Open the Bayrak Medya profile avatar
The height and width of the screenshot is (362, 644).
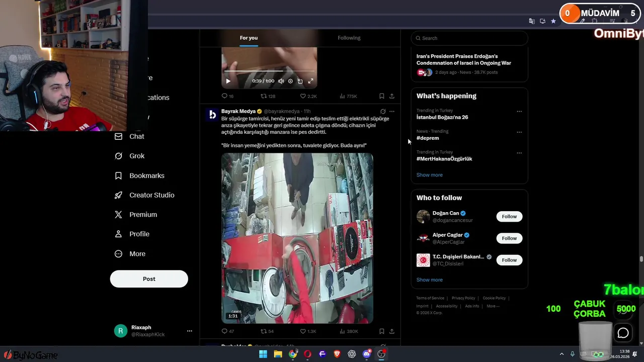[212, 115]
